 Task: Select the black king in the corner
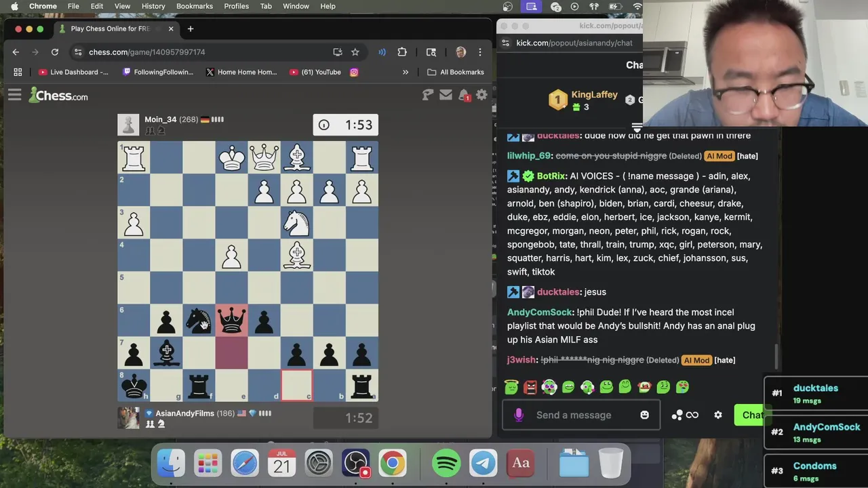pos(134,386)
